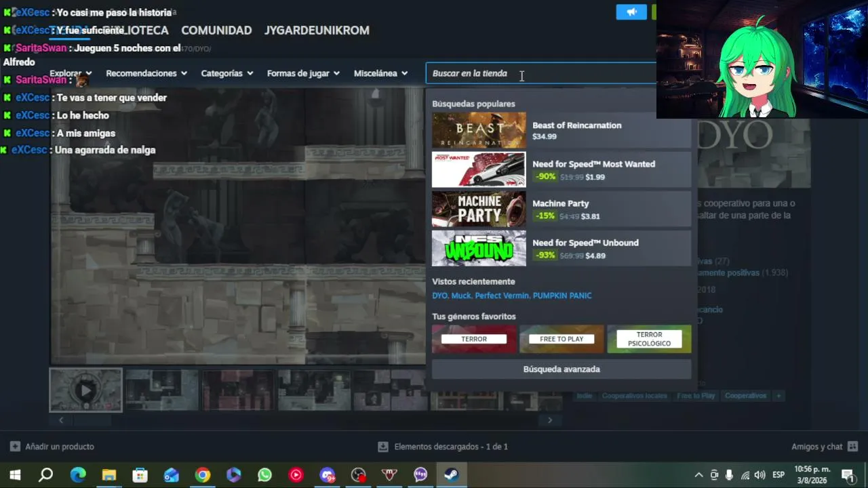The height and width of the screenshot is (488, 868).
Task: Select Beast of Reincarnation search suggestion
Action: 561,130
